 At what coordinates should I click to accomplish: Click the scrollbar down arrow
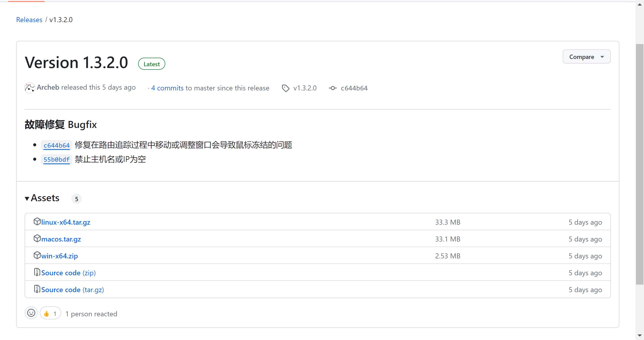pyautogui.click(x=639, y=336)
